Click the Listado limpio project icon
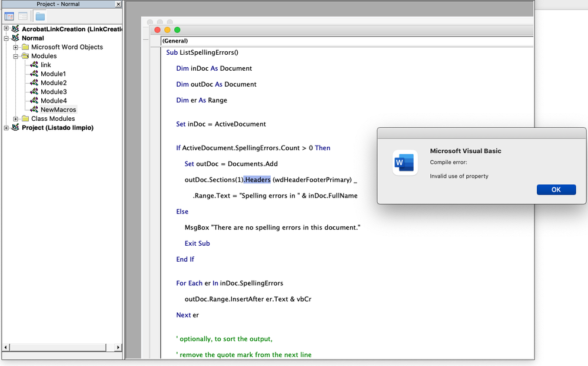This screenshot has height=366, width=588. 15,127
